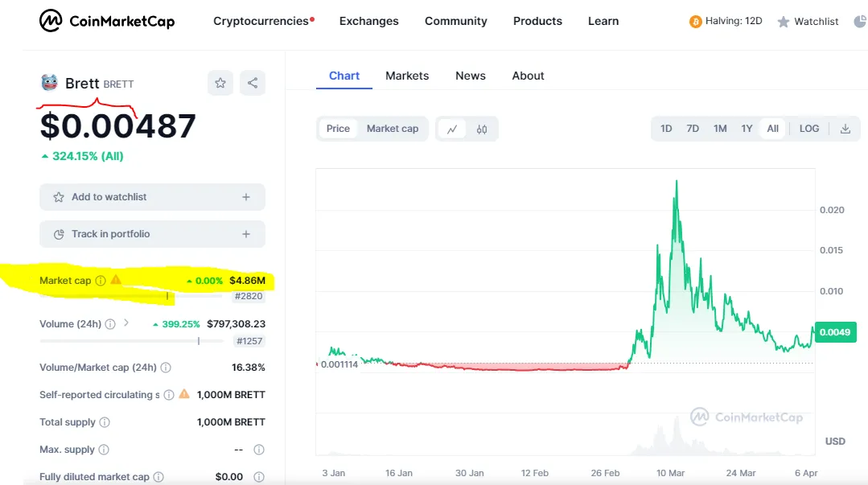Click info icon beside Max. supply value

point(258,450)
